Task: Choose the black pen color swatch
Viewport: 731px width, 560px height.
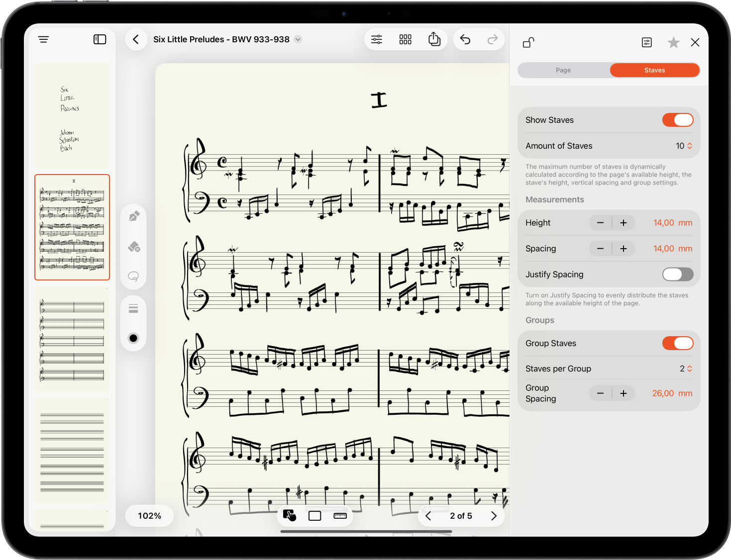Action: point(133,338)
